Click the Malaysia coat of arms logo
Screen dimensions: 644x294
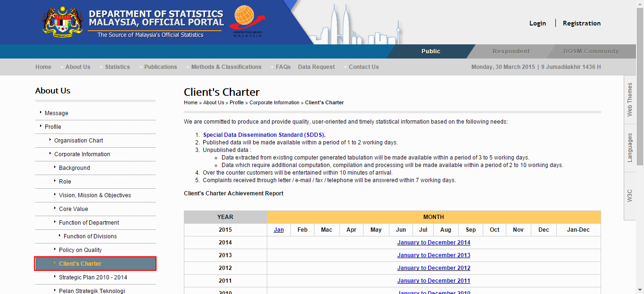tap(62, 23)
